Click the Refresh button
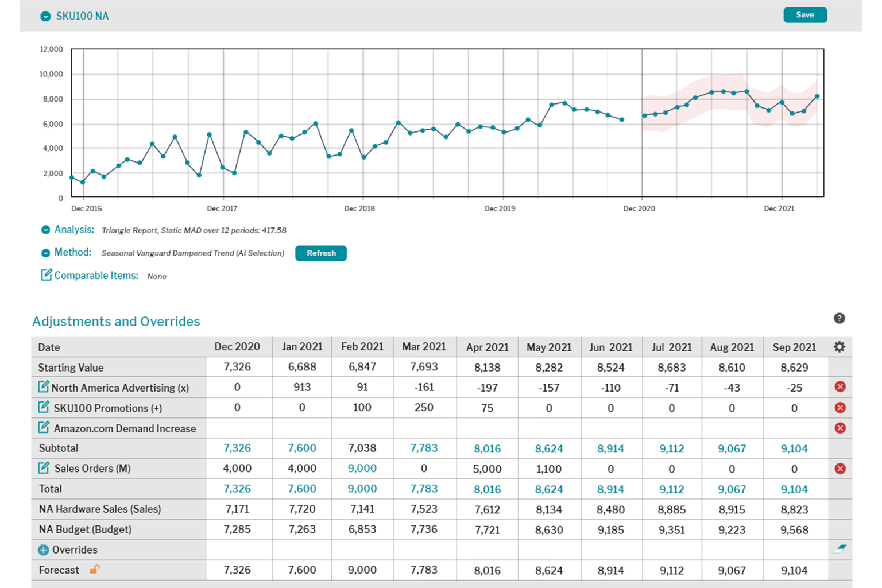 320,253
